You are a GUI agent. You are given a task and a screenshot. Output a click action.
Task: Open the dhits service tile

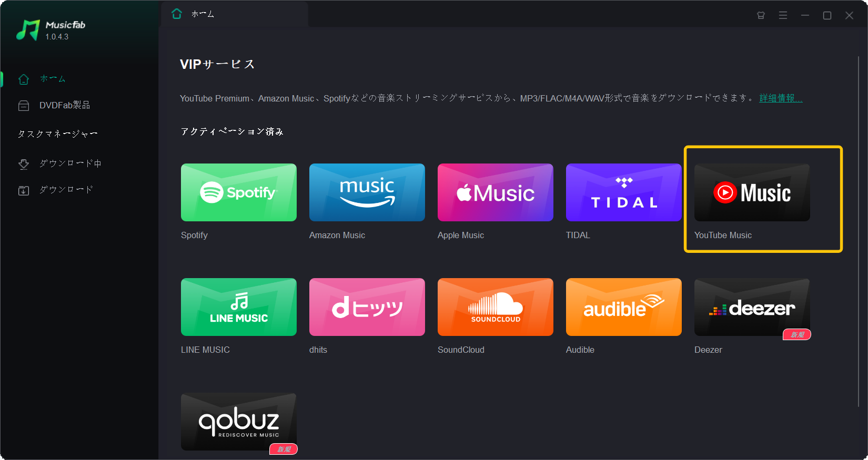[x=367, y=307]
